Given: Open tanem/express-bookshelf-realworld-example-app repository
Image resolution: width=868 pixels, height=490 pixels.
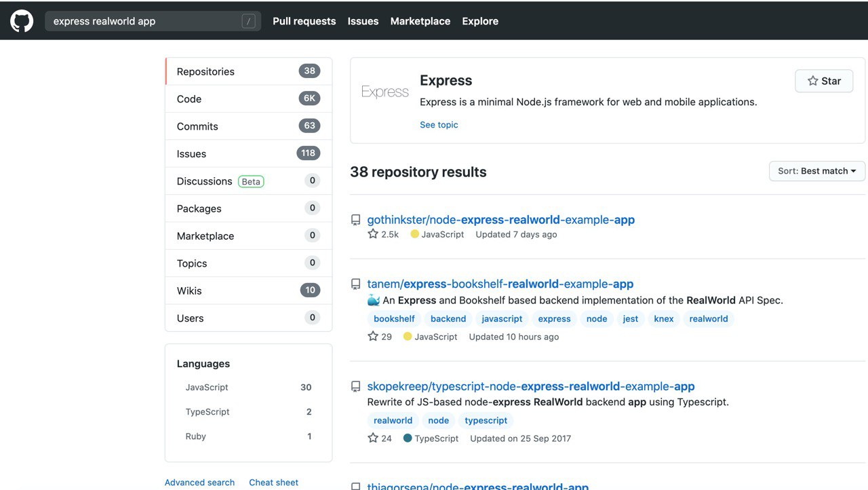Looking at the screenshot, I should coord(500,284).
